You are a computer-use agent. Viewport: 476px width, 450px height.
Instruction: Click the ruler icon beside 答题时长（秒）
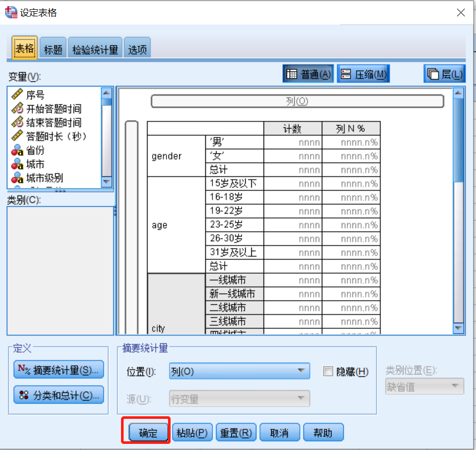pos(17,136)
